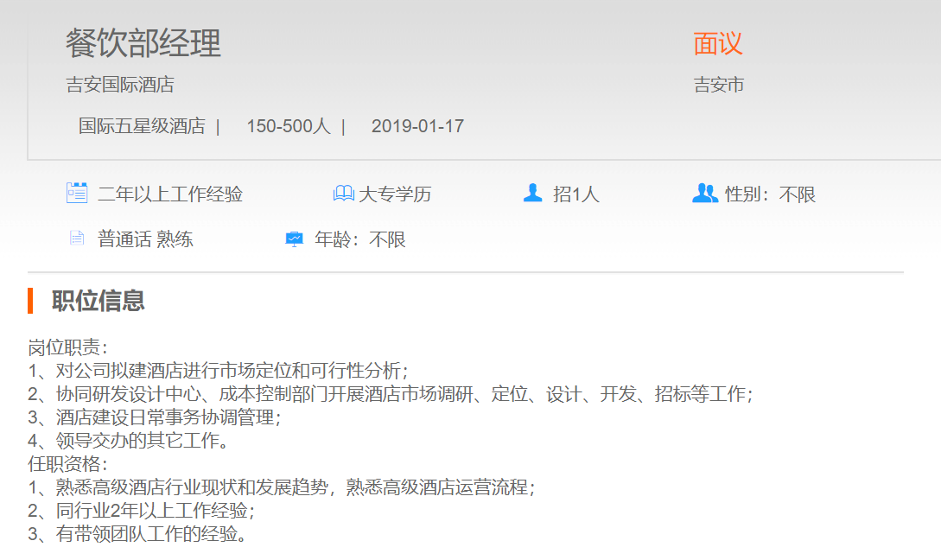Click the 150-500人 company size label
Image resolution: width=941 pixels, height=560 pixels.
[x=289, y=126]
